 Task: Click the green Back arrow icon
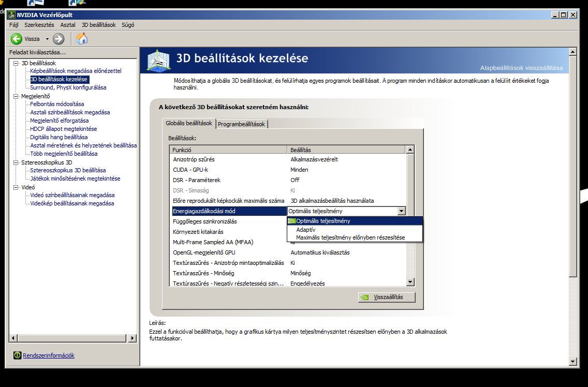16,39
